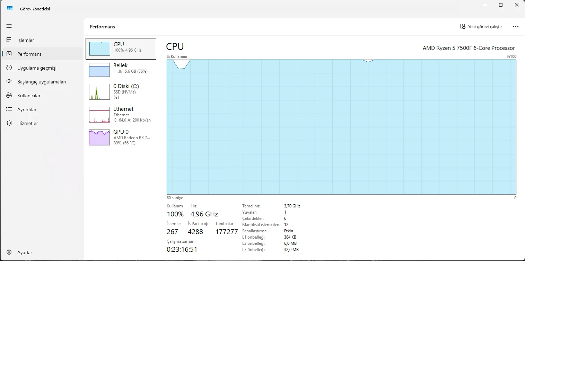Click the Tanıtıcılar count 177277
Image resolution: width=588 pixels, height=366 pixels.
(x=227, y=232)
